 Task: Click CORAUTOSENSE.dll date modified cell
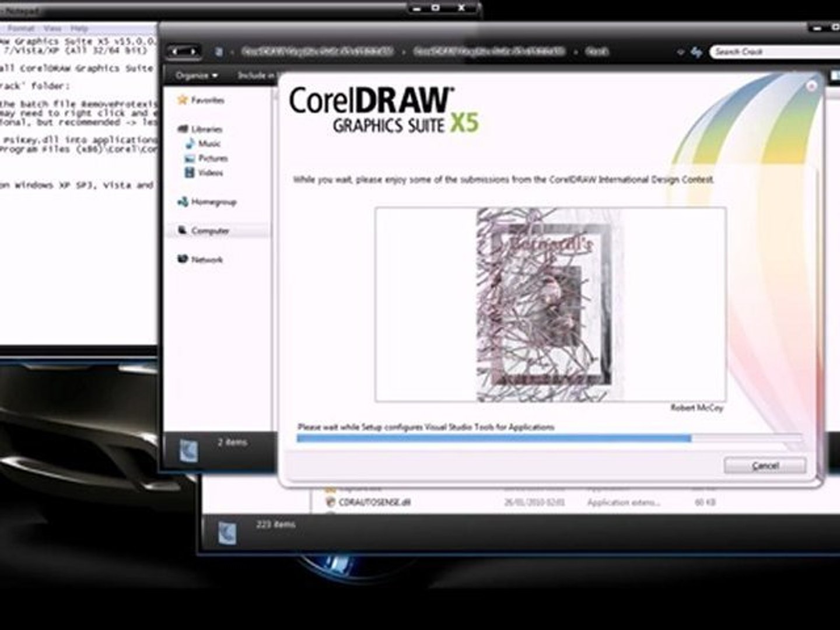534,502
